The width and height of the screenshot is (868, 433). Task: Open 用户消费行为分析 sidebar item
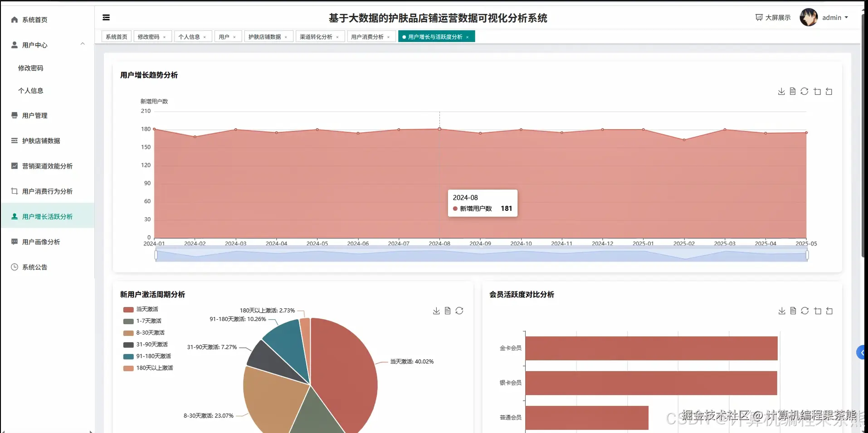tap(47, 191)
